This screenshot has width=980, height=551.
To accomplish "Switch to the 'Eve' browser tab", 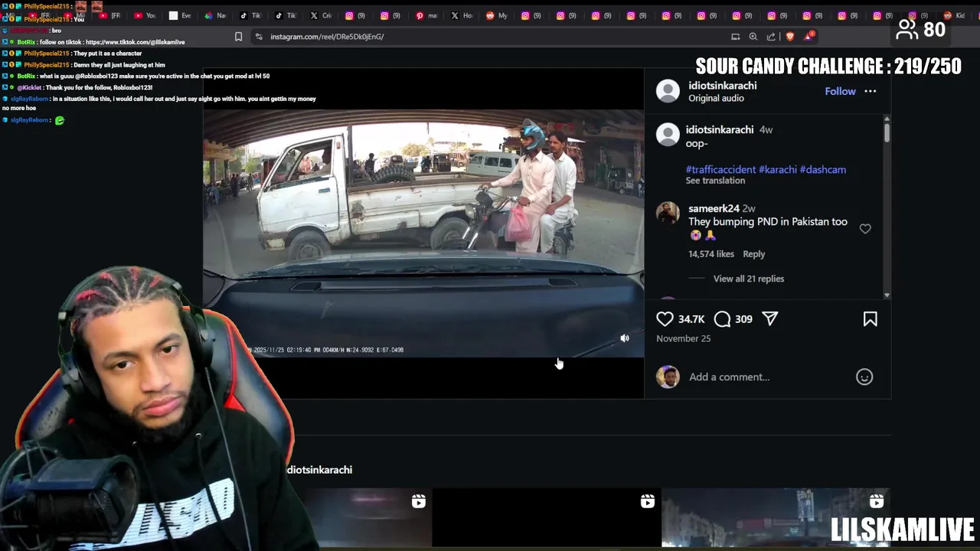I will click(x=181, y=15).
